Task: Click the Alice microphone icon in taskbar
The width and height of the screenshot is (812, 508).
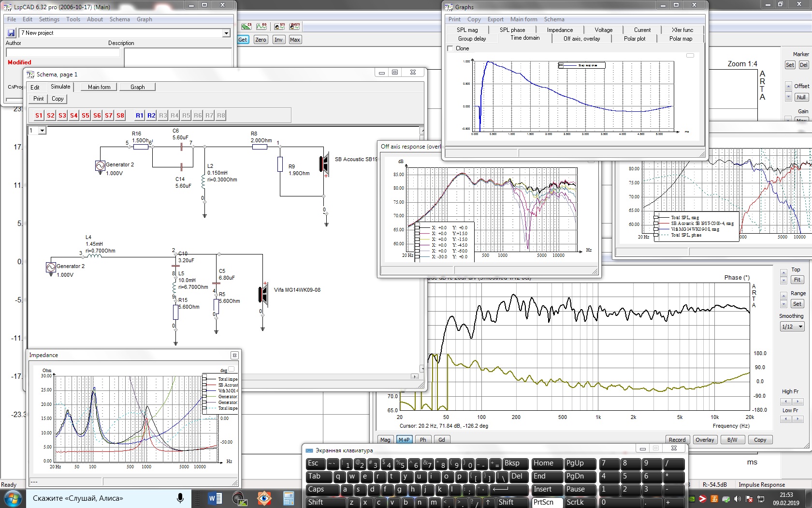Action: (x=180, y=498)
